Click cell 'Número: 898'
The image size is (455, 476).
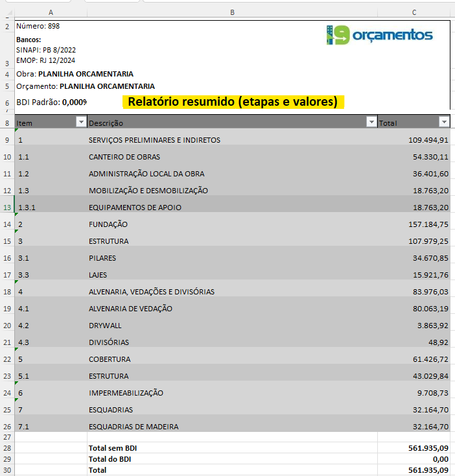tap(38, 26)
